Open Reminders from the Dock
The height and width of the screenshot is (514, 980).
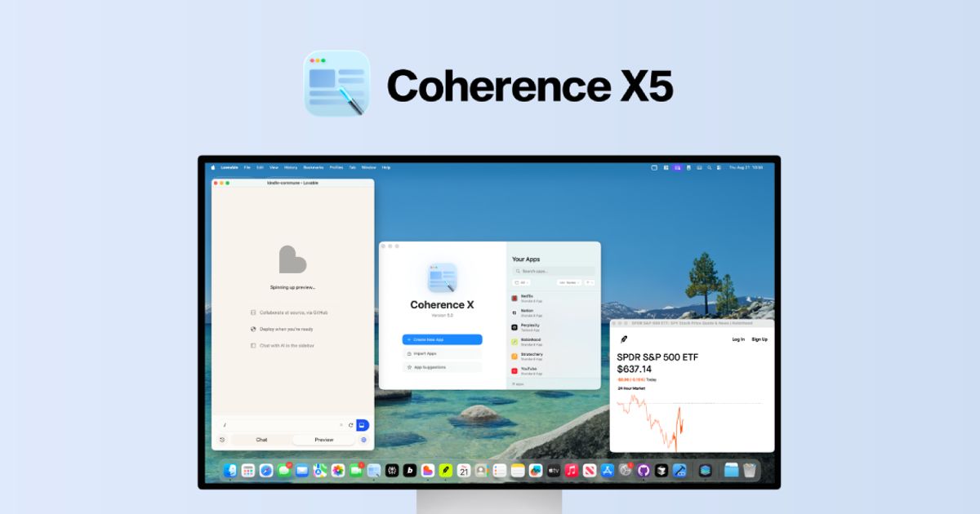(x=500, y=471)
